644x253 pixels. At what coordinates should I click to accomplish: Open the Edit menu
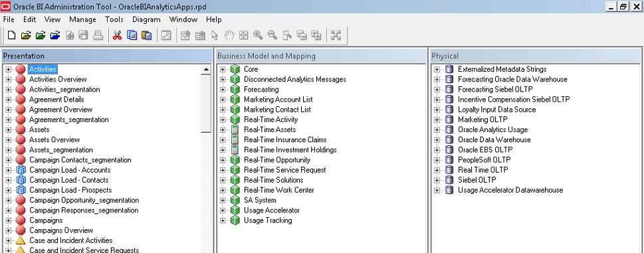(29, 19)
